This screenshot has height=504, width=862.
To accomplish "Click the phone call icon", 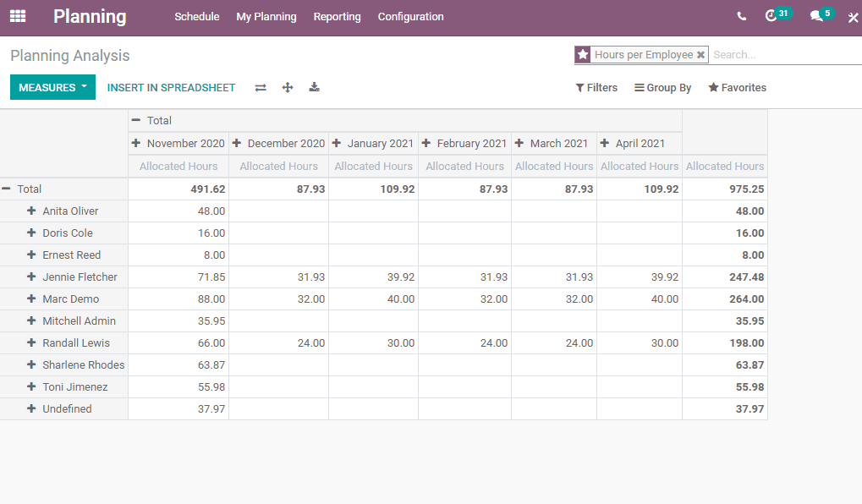I will (742, 16).
